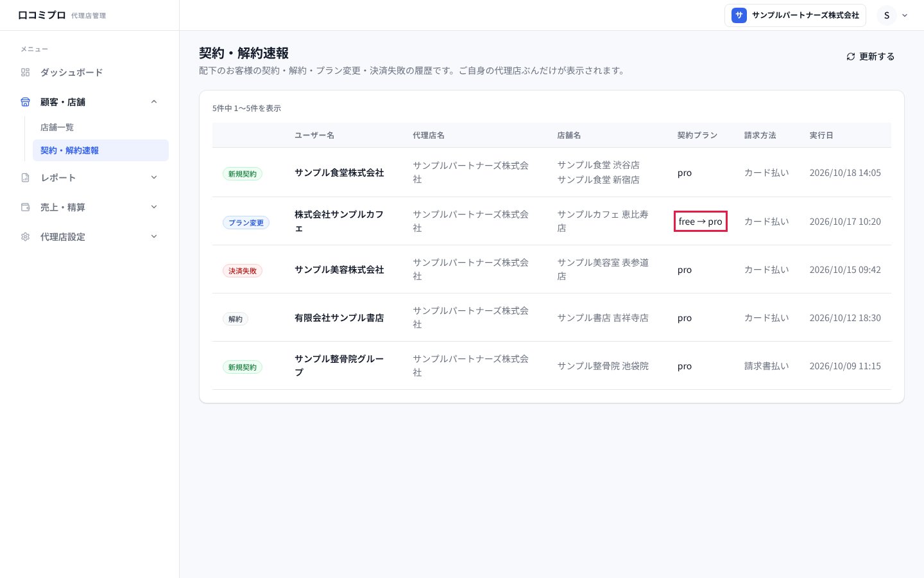Click the 更新する refresh button
The height and width of the screenshot is (578, 924).
coord(870,57)
